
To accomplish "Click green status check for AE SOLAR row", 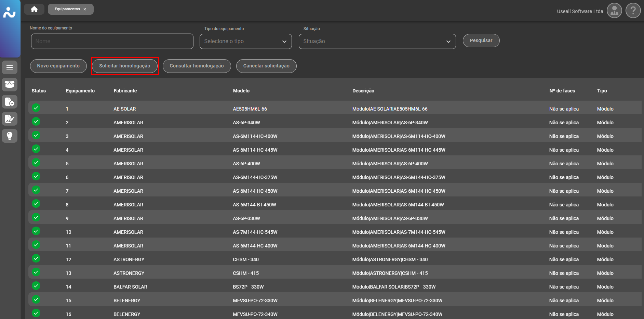I will pyautogui.click(x=36, y=108).
